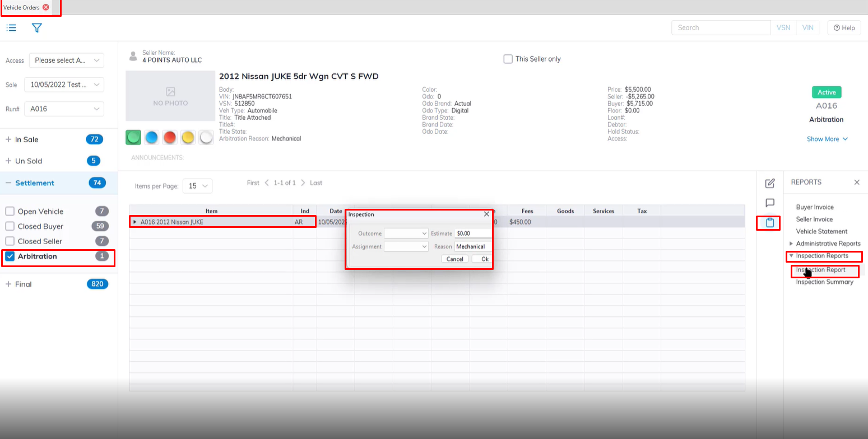Uncheck the Arbitration checkbox
Viewport: 868px width, 439px height.
pyautogui.click(x=10, y=256)
